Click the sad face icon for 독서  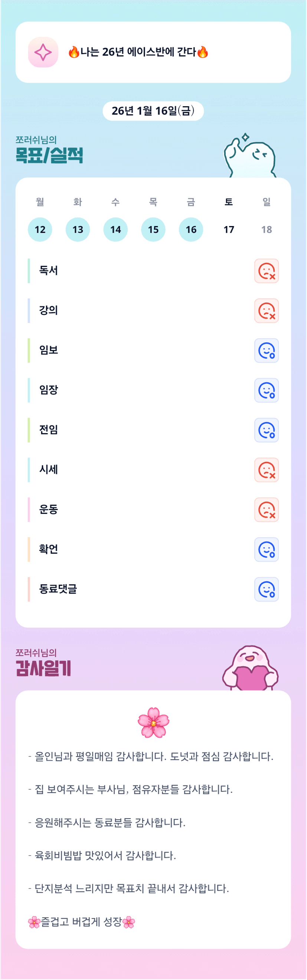(266, 271)
